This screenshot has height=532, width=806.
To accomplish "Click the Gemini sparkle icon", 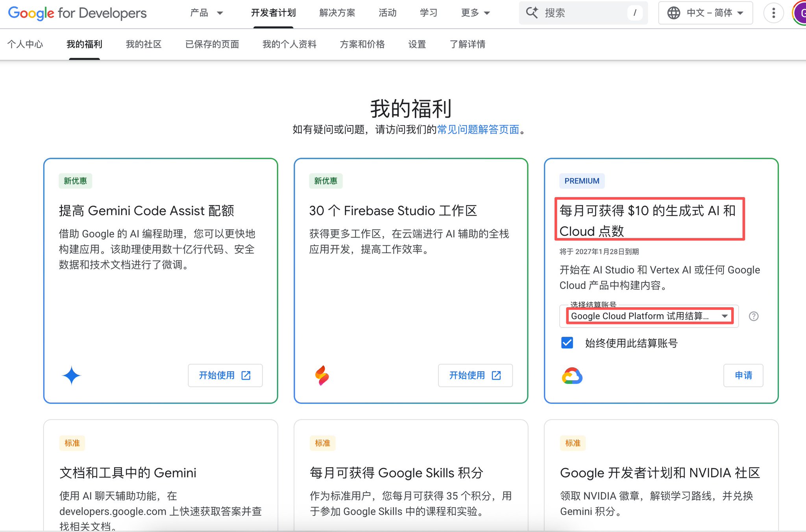I will [x=72, y=376].
